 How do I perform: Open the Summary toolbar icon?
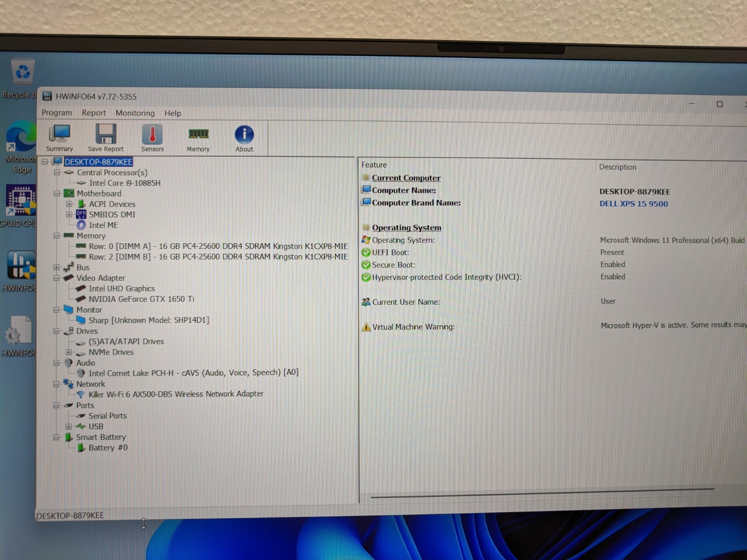pyautogui.click(x=59, y=138)
